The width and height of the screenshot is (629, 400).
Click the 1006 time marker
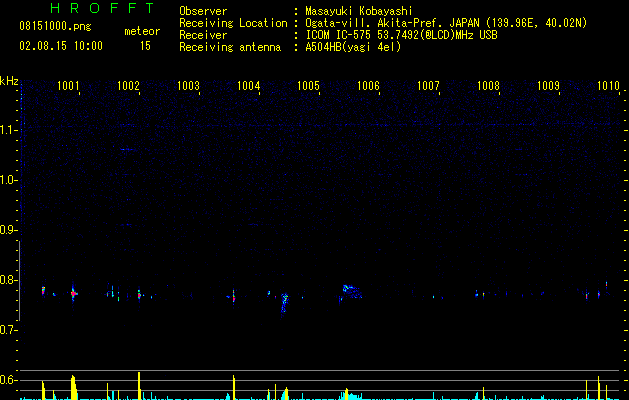(x=368, y=86)
